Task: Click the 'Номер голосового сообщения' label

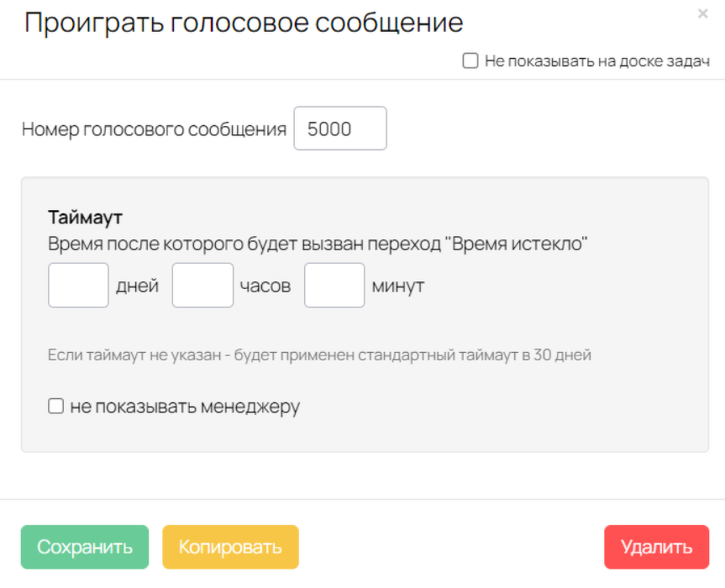Action: coord(154,129)
